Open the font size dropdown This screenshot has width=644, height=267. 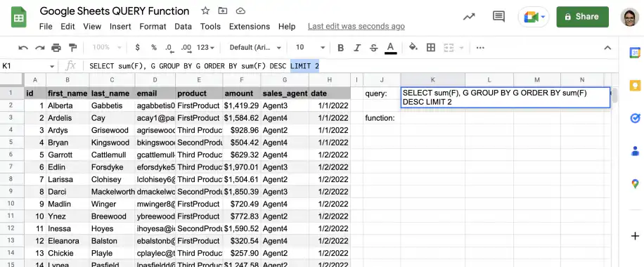(310, 48)
